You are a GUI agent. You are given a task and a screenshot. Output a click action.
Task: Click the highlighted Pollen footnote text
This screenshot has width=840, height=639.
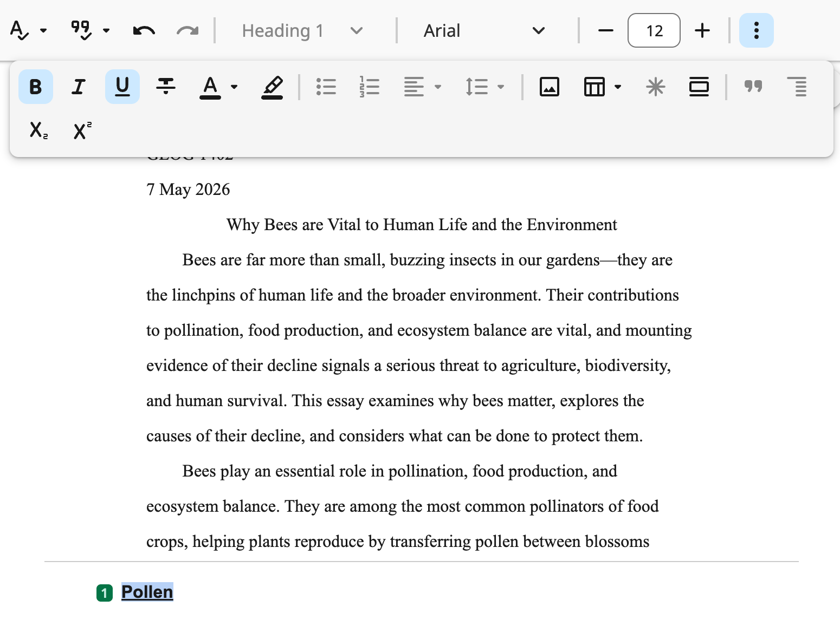click(x=147, y=592)
